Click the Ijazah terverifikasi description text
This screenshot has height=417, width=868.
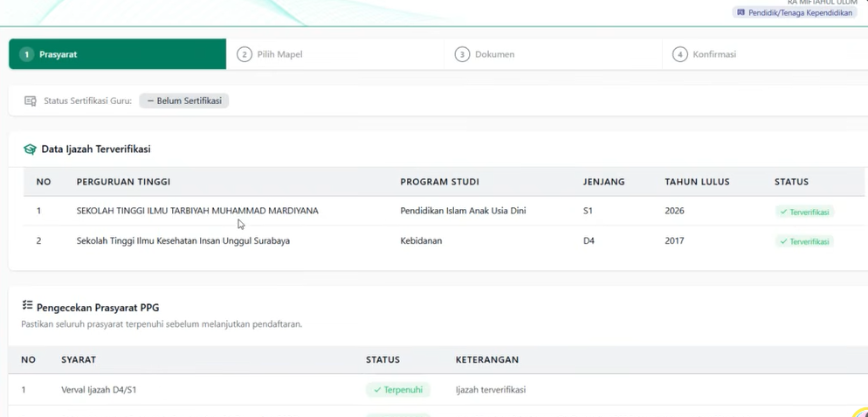(491, 390)
